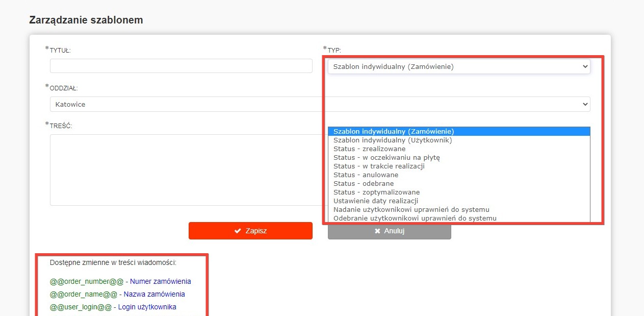This screenshot has height=316, width=644.
Task: Select 'Status - anulowane' from the list
Action: click(366, 175)
